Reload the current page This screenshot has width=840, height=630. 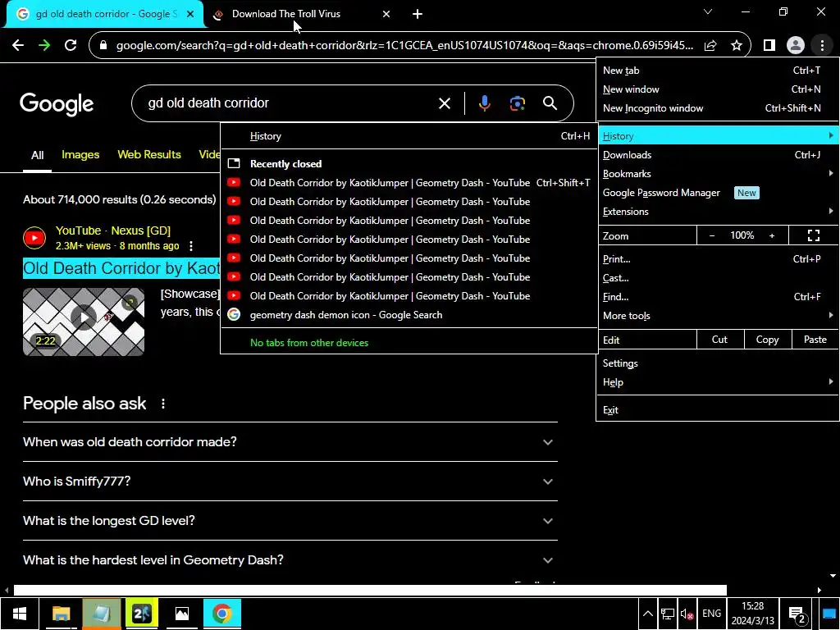tap(71, 46)
